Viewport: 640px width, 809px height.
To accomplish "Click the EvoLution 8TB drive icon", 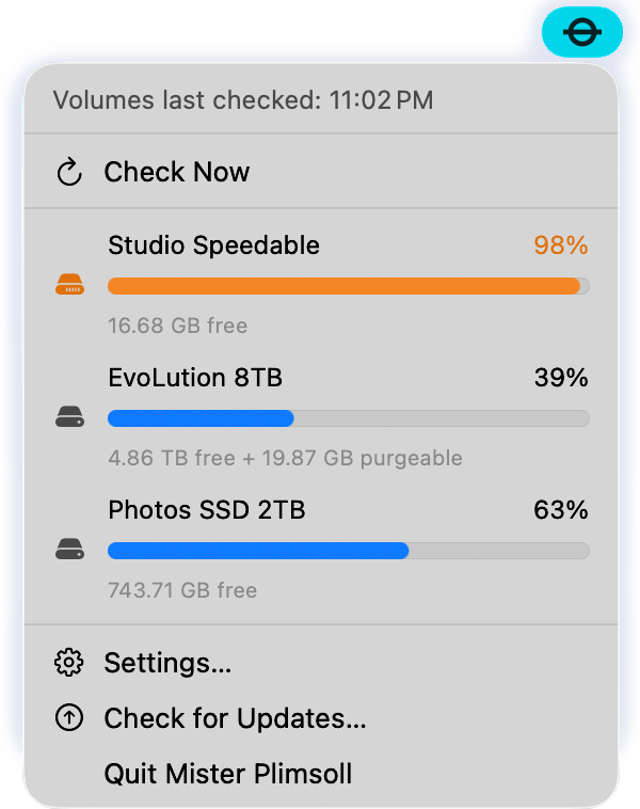I will click(x=70, y=416).
